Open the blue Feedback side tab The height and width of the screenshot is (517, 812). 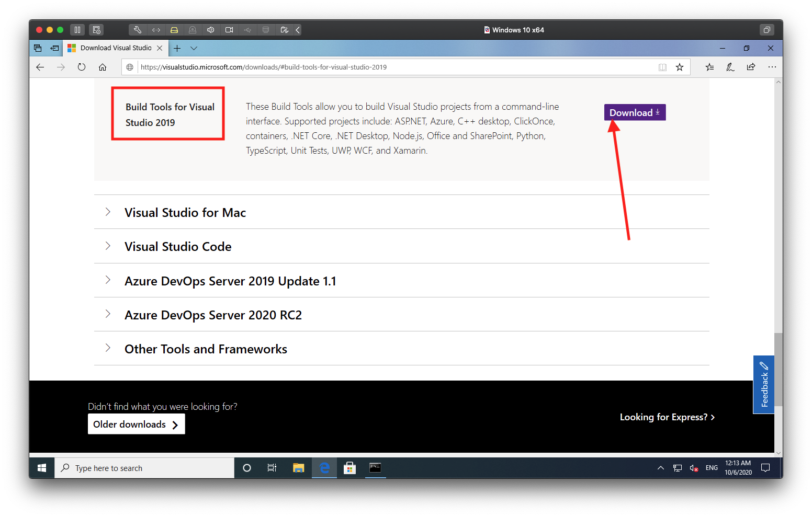pyautogui.click(x=764, y=385)
